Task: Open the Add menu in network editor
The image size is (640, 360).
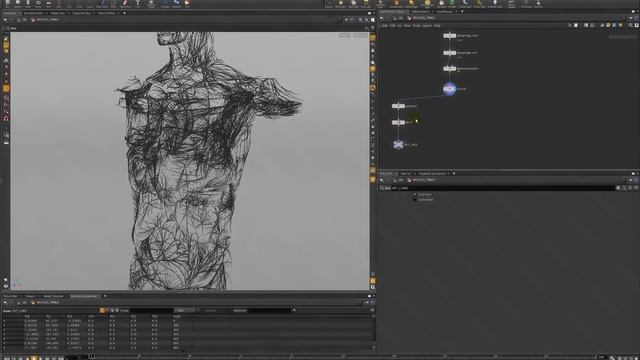Action: (384, 25)
